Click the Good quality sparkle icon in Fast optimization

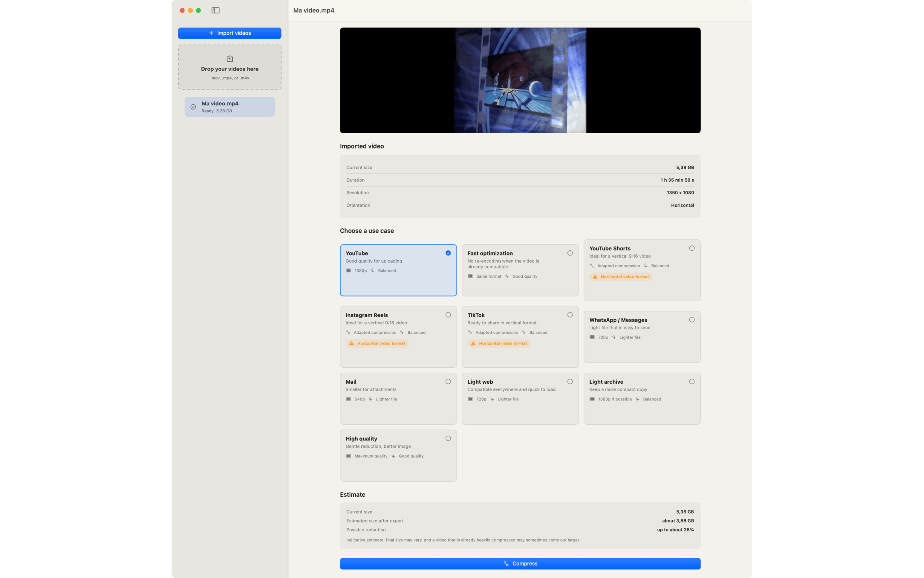(507, 276)
